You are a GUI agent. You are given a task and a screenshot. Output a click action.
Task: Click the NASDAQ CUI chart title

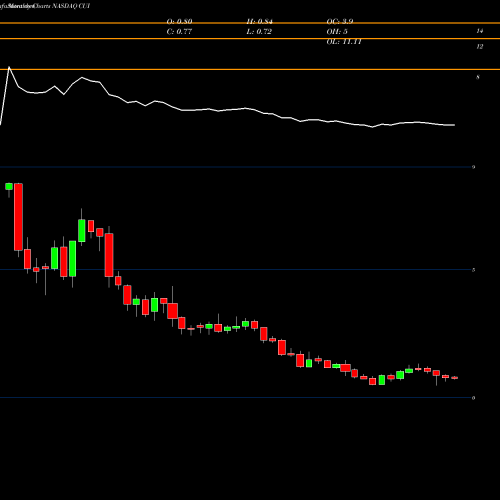[70, 6]
